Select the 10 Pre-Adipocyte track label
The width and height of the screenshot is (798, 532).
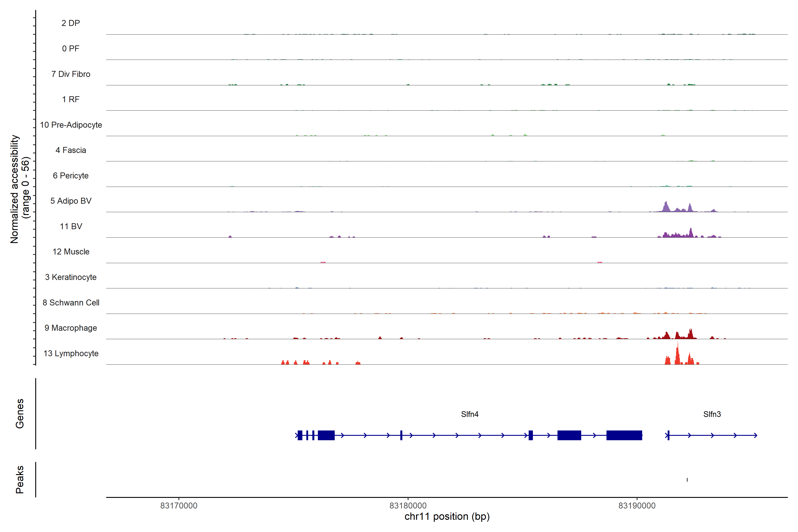click(x=71, y=125)
